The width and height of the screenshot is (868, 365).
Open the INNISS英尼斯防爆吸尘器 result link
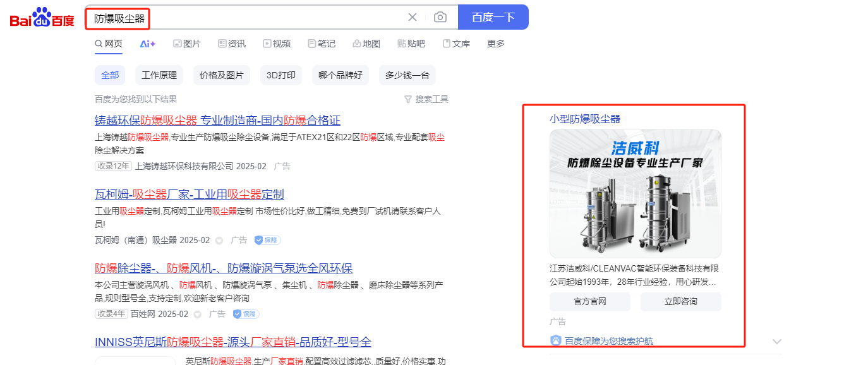(x=233, y=342)
